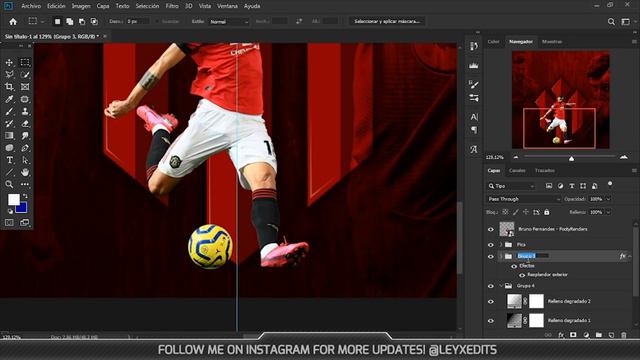
Task: Select the Hand tool
Action: pos(25,172)
